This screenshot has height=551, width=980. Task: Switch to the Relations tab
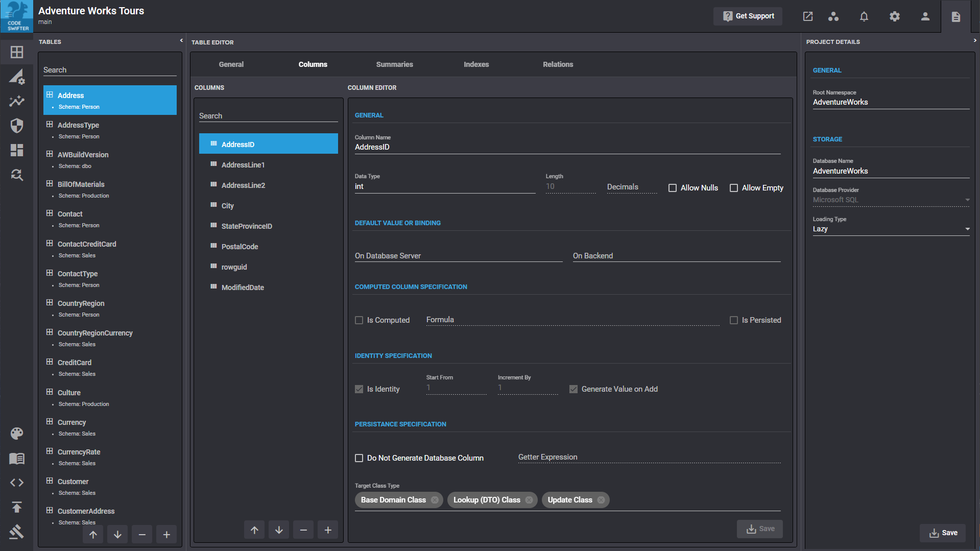[558, 64]
